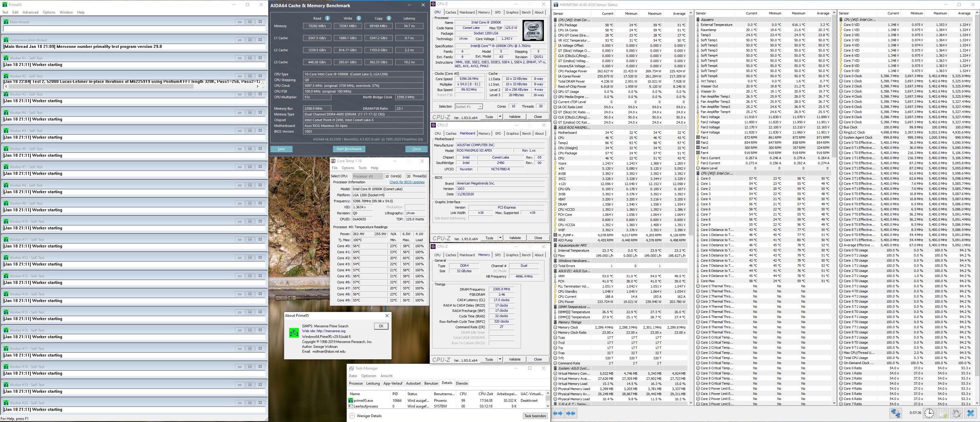Open Prime95 Advanced menu

point(30,12)
